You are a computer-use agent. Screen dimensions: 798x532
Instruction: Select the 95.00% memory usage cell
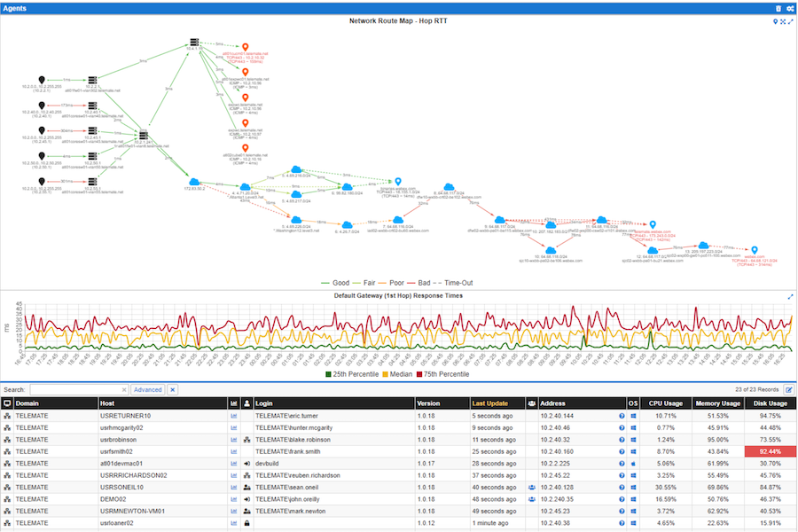click(x=717, y=440)
